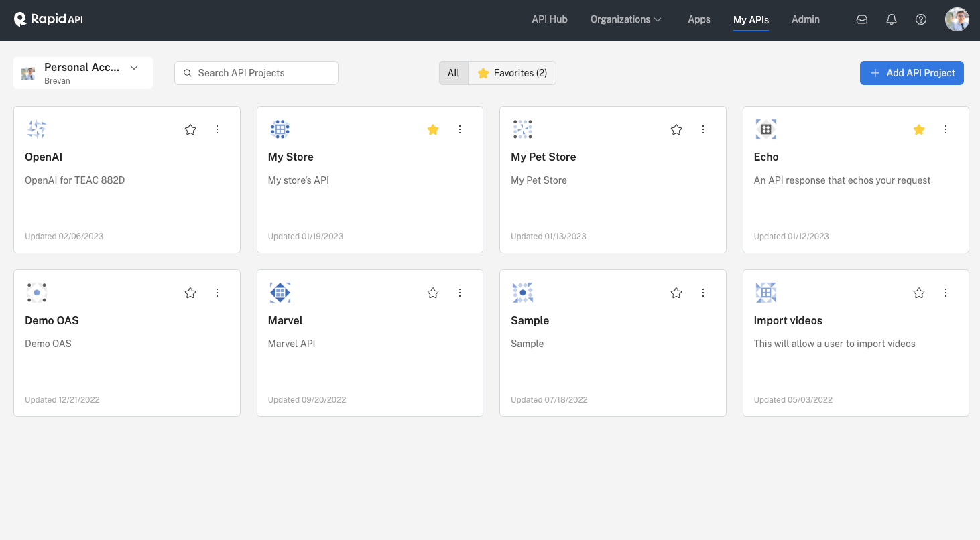Click the profile avatar picture
Image resolution: width=980 pixels, height=540 pixels.
tap(957, 19)
